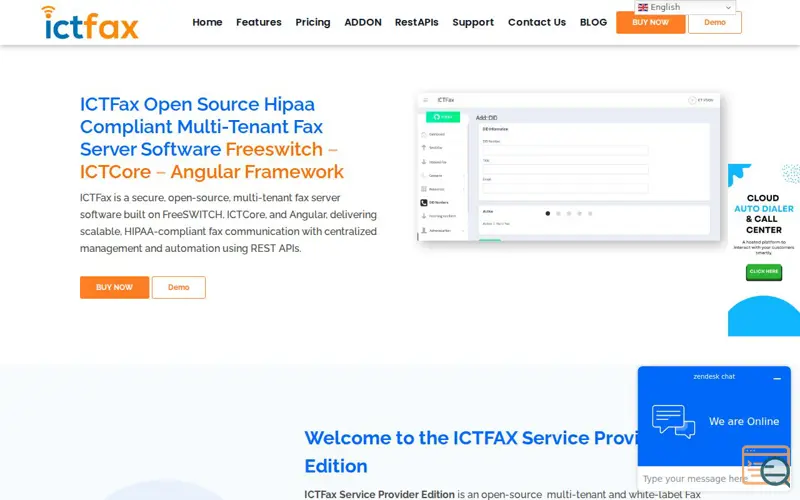
Task: Click BUY NOW in the header
Action: coord(650,23)
